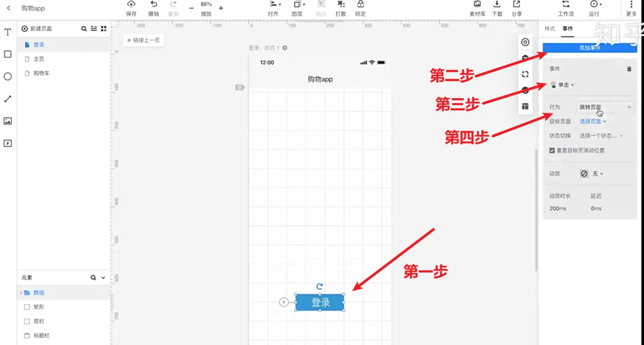
Task: Click the page list sort icon
Action: pyautogui.click(x=94, y=29)
